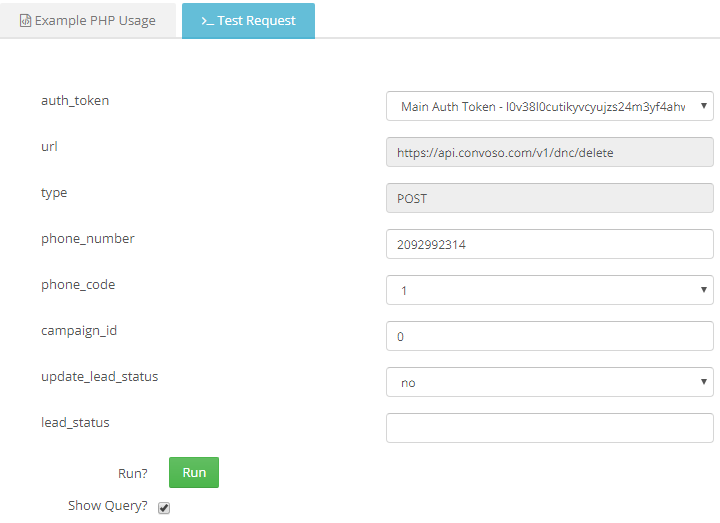Viewport: 720px width, 523px height.
Task: Click the disabled type field showing POST
Action: tap(550, 198)
